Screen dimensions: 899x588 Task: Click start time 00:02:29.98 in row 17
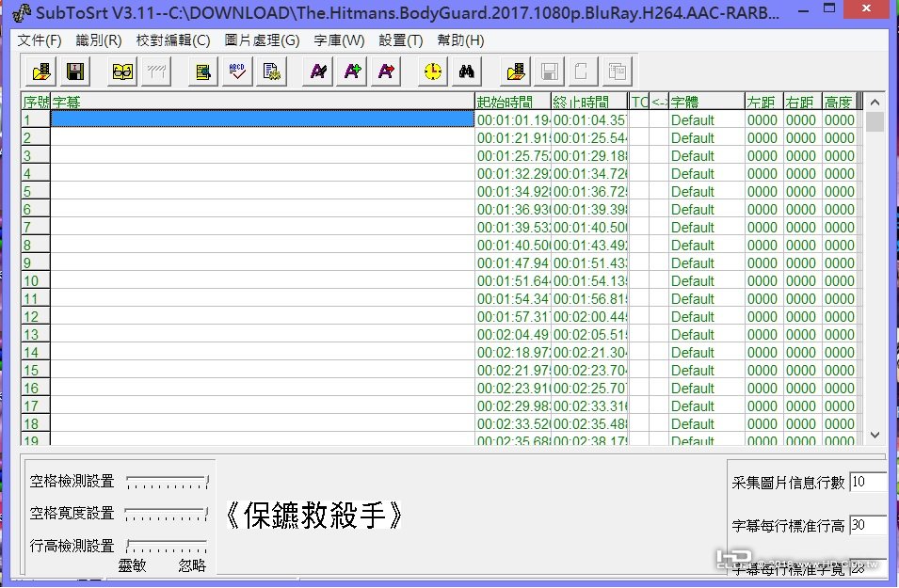point(512,405)
